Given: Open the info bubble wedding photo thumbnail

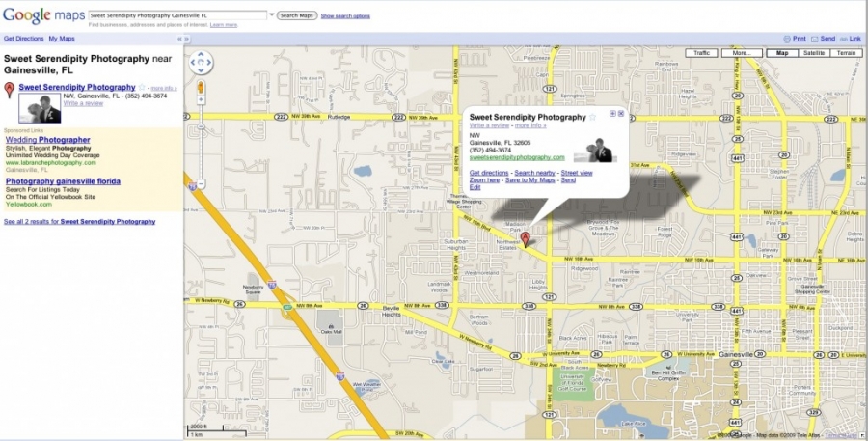Looking at the screenshot, I should pyautogui.click(x=595, y=151).
